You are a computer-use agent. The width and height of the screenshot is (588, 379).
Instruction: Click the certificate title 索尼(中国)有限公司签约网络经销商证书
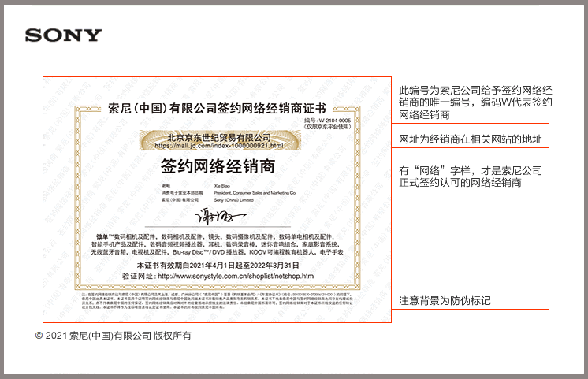tap(217, 108)
